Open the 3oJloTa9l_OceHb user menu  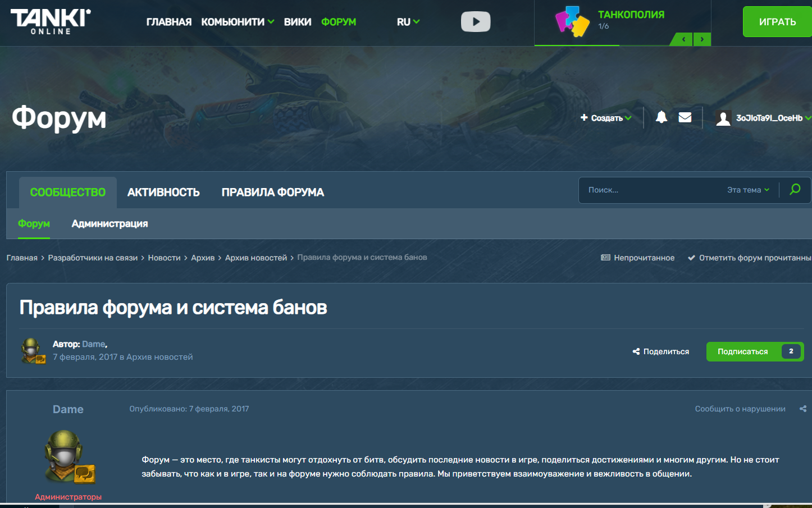click(773, 118)
